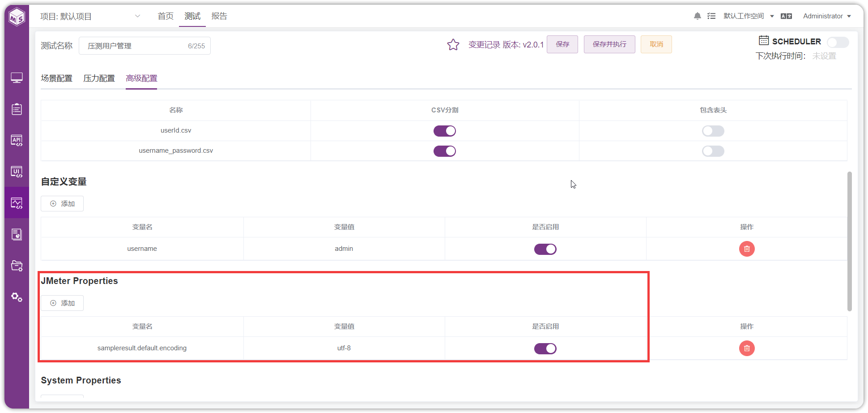Delete the username custom variable

747,249
